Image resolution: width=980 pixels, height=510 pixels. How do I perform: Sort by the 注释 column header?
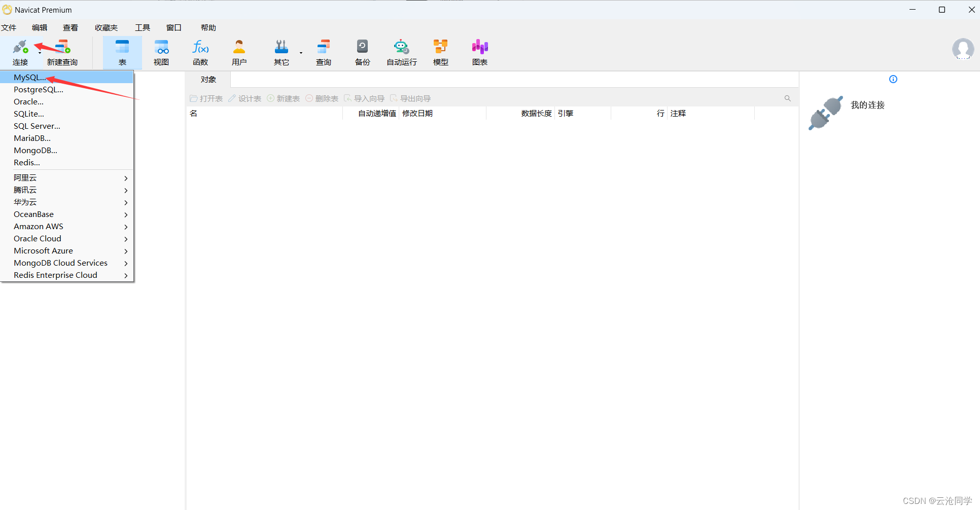(711, 114)
